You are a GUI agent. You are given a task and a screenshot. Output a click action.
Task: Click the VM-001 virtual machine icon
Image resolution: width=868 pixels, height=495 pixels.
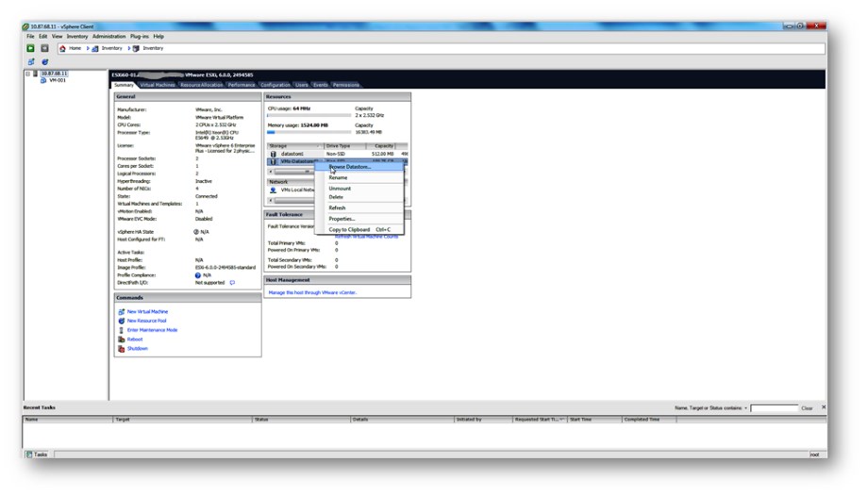[x=43, y=80]
